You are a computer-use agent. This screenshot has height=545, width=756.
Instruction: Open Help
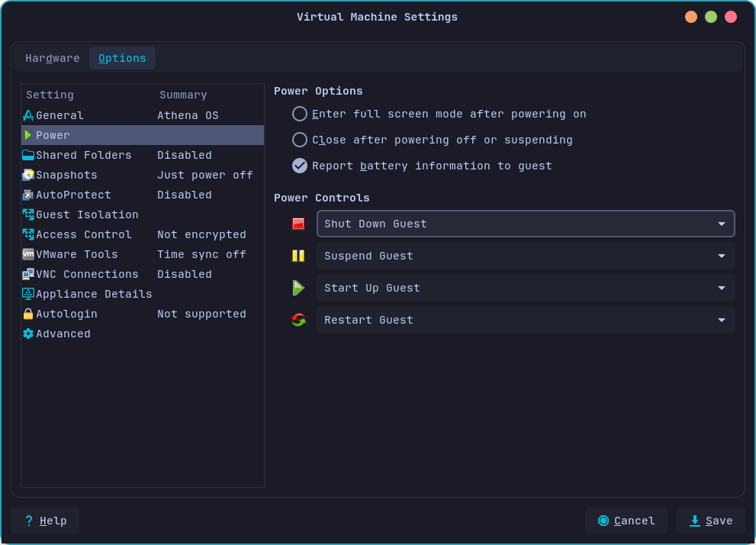point(45,521)
